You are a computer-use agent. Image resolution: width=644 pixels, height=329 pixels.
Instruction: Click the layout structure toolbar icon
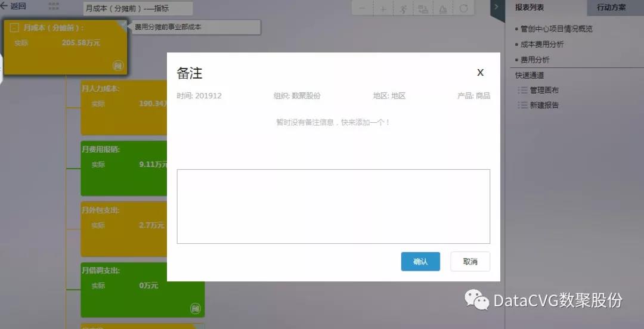tap(423, 9)
